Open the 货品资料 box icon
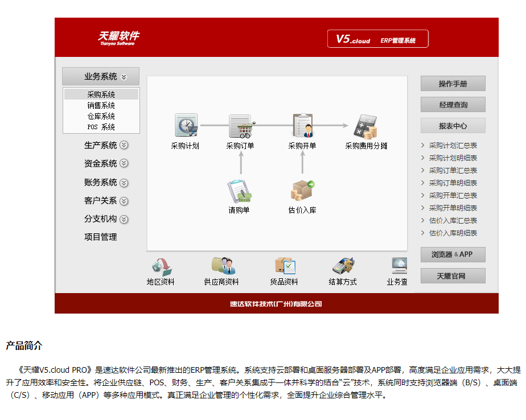 click(285, 266)
